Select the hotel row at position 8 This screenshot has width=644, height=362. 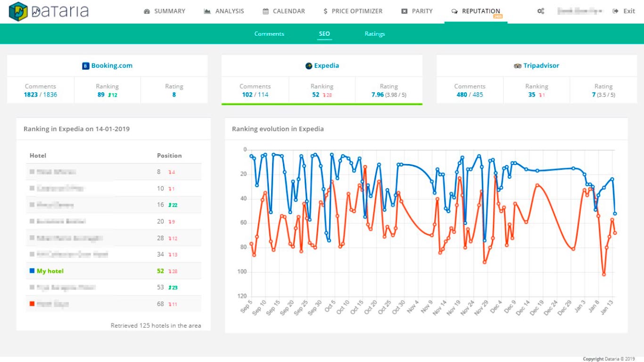click(114, 172)
